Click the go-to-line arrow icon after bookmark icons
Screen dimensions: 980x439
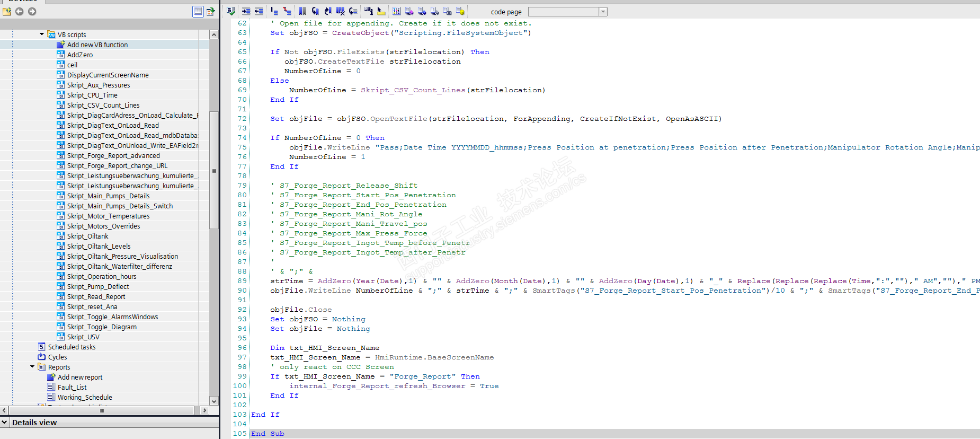point(353,11)
